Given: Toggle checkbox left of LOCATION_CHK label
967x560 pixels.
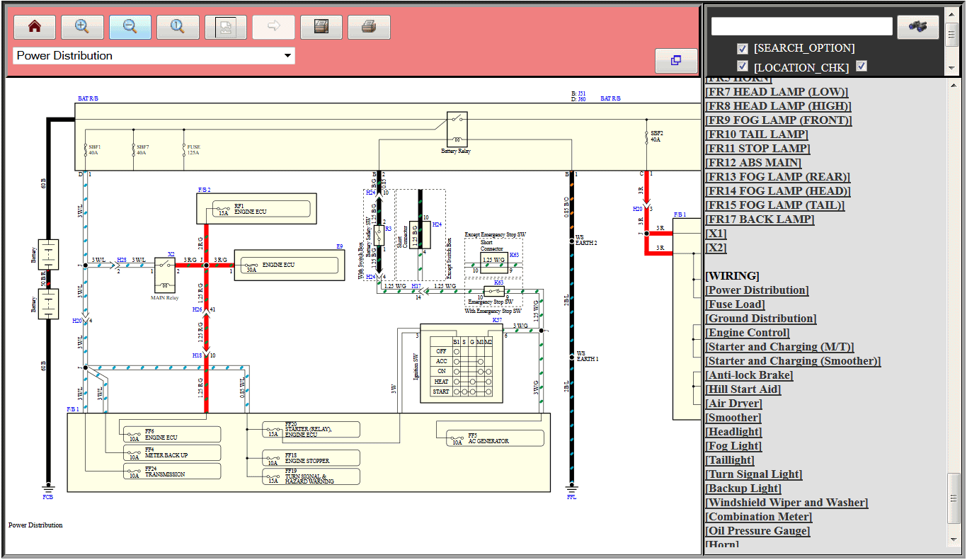Looking at the screenshot, I should (x=742, y=67).
